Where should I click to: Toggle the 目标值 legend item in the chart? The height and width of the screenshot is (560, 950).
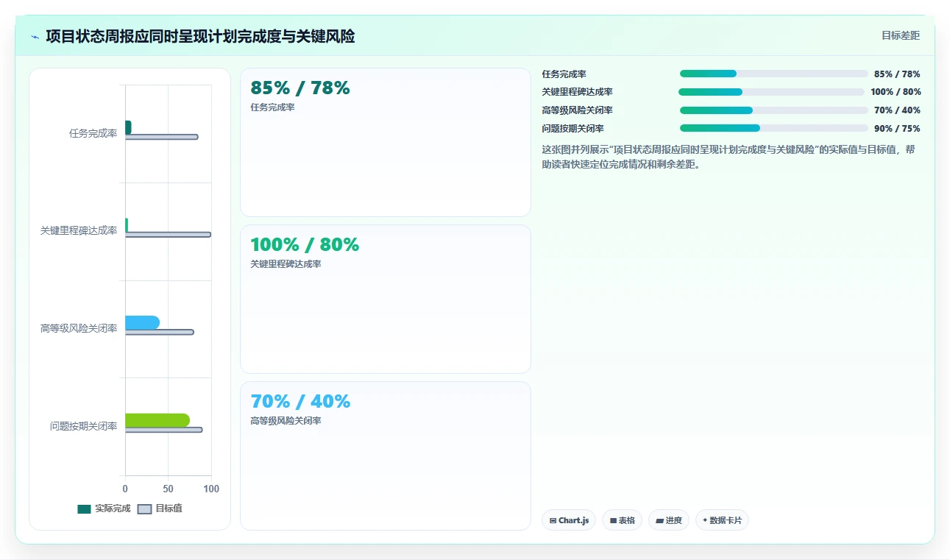tap(160, 508)
